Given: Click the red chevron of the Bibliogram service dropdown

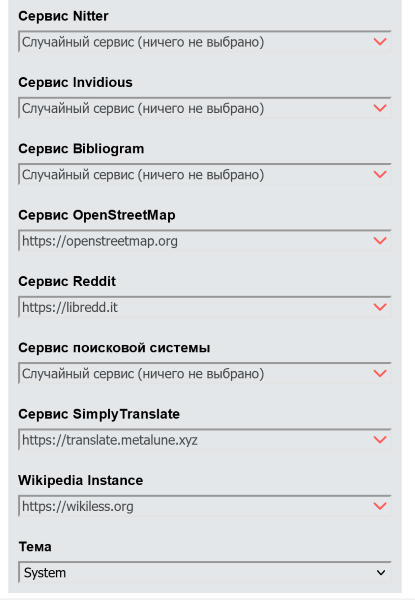Looking at the screenshot, I should (380, 174).
